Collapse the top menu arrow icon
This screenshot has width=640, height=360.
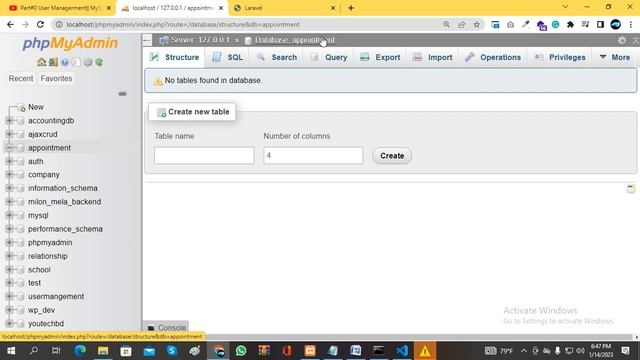[635, 40]
